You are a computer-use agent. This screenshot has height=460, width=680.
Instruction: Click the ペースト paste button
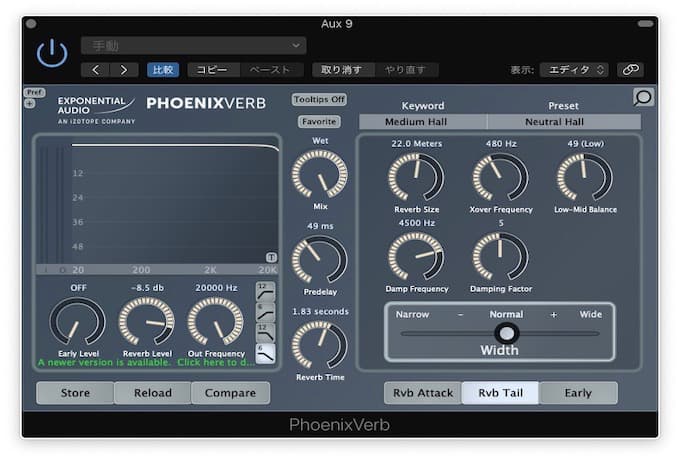[x=271, y=70]
